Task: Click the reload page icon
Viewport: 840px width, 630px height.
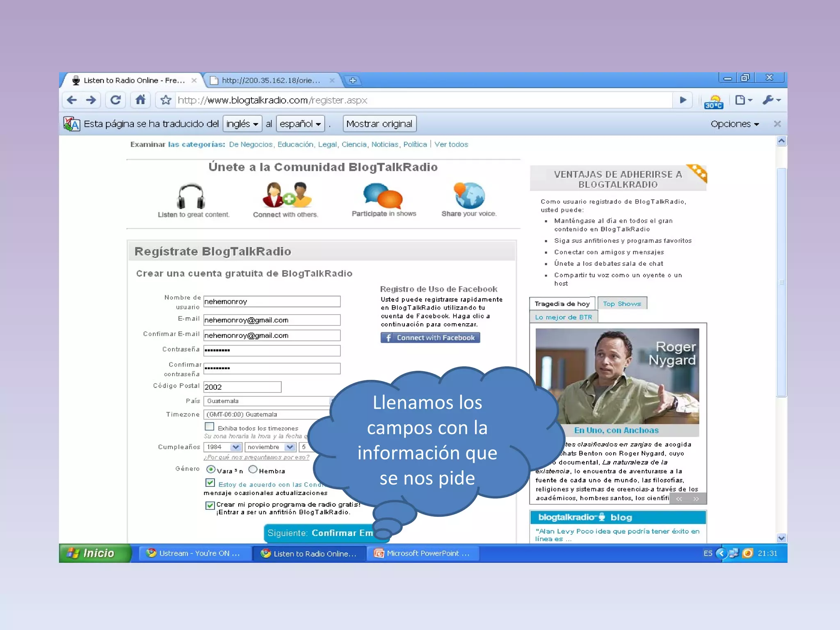Action: (x=116, y=100)
